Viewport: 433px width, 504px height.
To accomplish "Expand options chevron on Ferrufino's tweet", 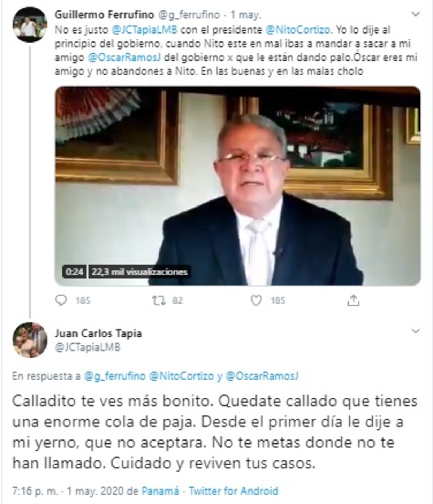I will [x=416, y=14].
